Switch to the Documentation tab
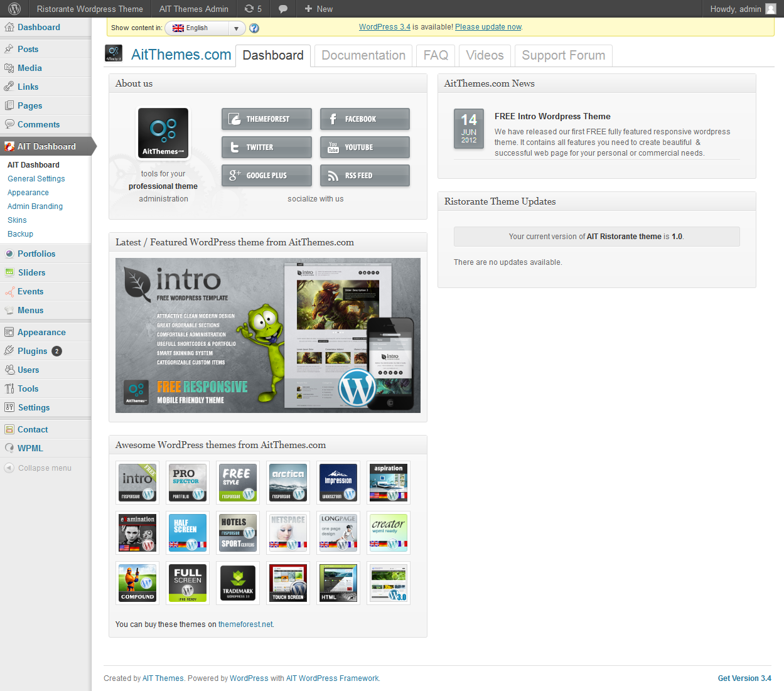Screen dimensions: 784x691 363,55
